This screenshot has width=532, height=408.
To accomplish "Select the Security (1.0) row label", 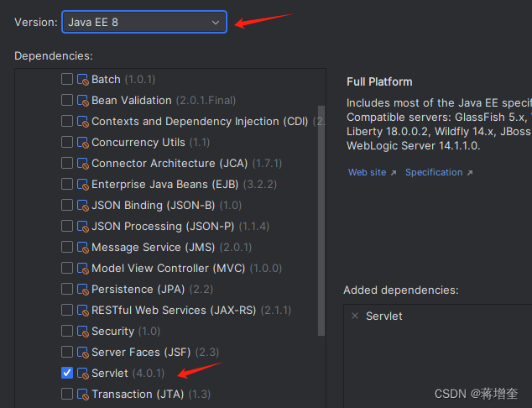I will tap(126, 331).
